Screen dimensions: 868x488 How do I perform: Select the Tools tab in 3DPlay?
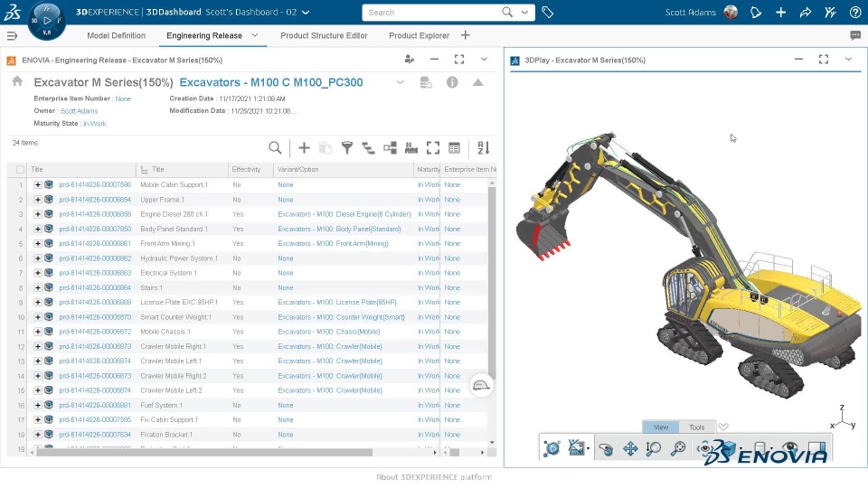697,427
